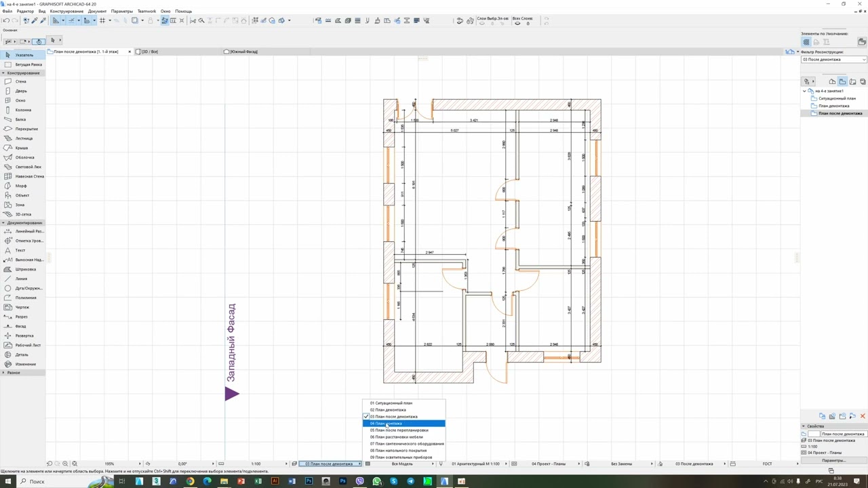Select the Штриховка (Fill) tool

tap(25, 269)
